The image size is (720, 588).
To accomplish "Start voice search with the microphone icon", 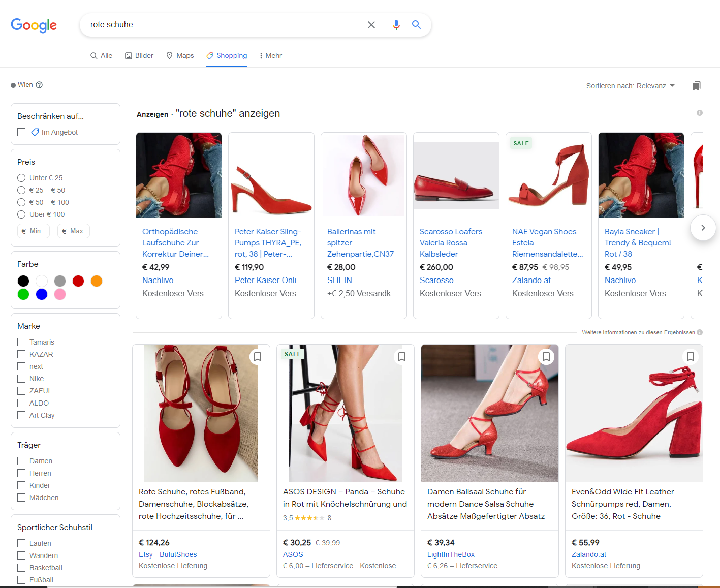I will 396,25.
